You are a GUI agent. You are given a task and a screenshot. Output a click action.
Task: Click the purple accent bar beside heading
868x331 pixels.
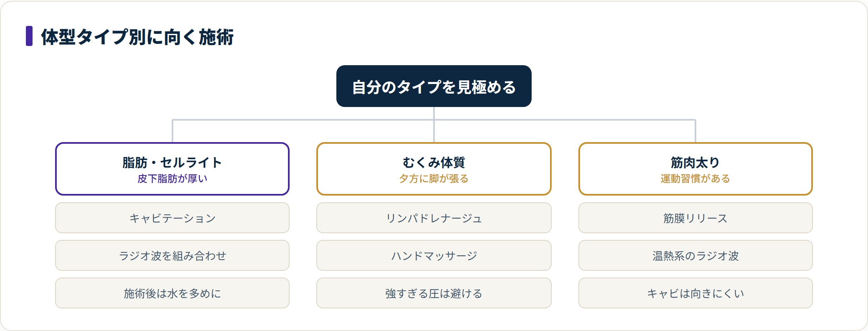click(29, 36)
